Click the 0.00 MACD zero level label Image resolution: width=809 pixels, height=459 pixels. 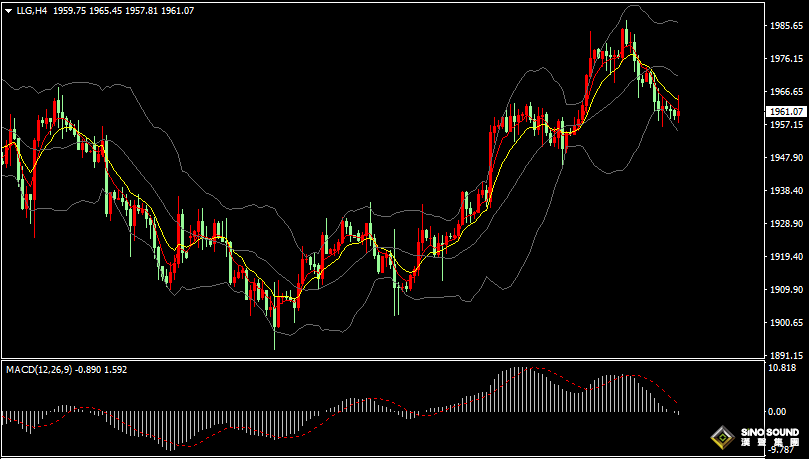click(x=776, y=412)
